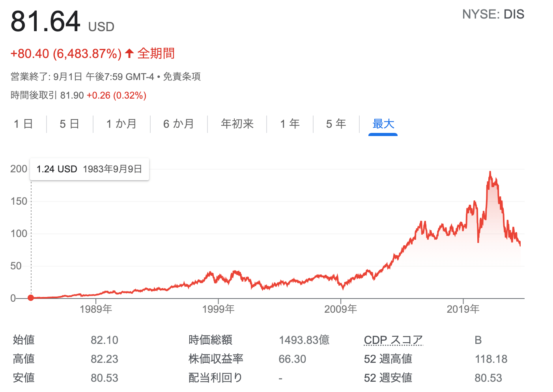The image size is (553, 392).
Task: Click the 時間後取引 label
Action: (34, 95)
